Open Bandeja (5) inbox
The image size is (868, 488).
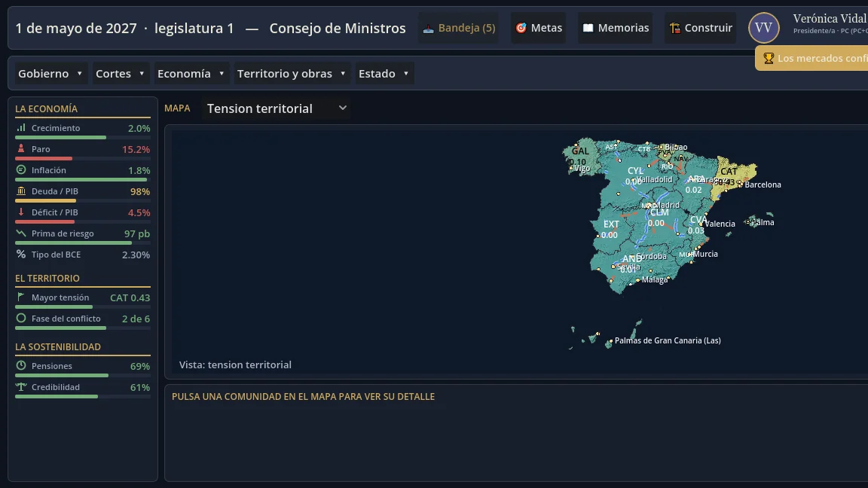[459, 28]
